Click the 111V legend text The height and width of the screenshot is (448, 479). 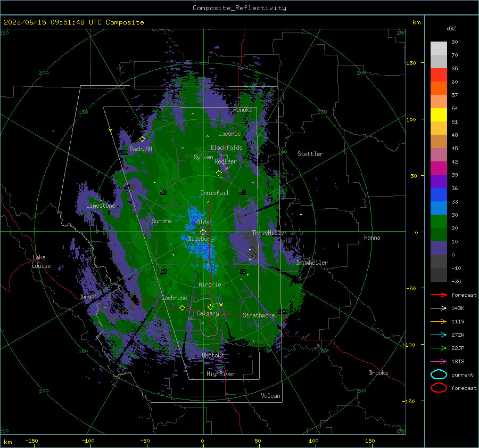pos(458,321)
